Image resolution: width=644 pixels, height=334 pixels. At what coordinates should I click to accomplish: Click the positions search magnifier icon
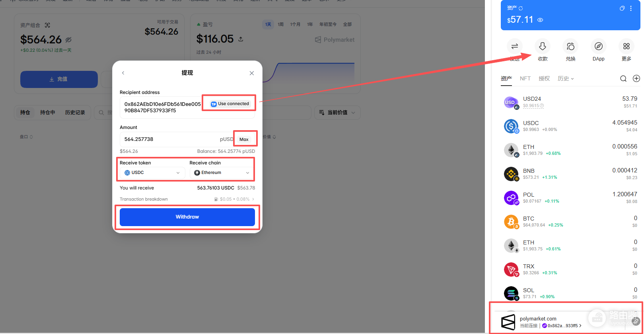101,113
